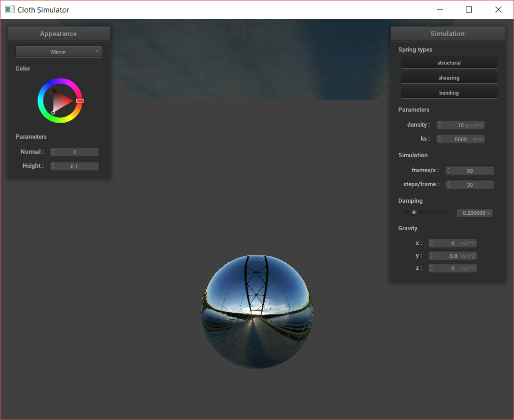
Task: Open the Mirror shader dropdown
Action: [x=59, y=52]
